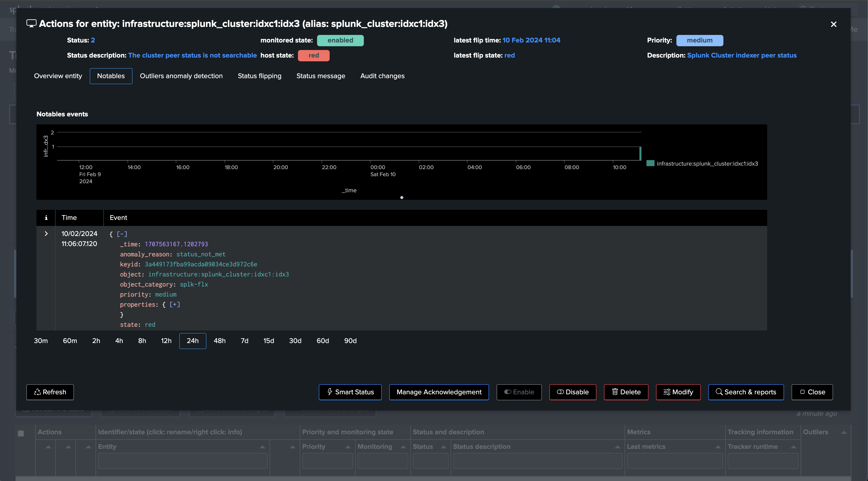Click the keyid value 3a449173fba99acda09034ce3d972c6e
Image resolution: width=868 pixels, height=481 pixels.
pos(201,264)
